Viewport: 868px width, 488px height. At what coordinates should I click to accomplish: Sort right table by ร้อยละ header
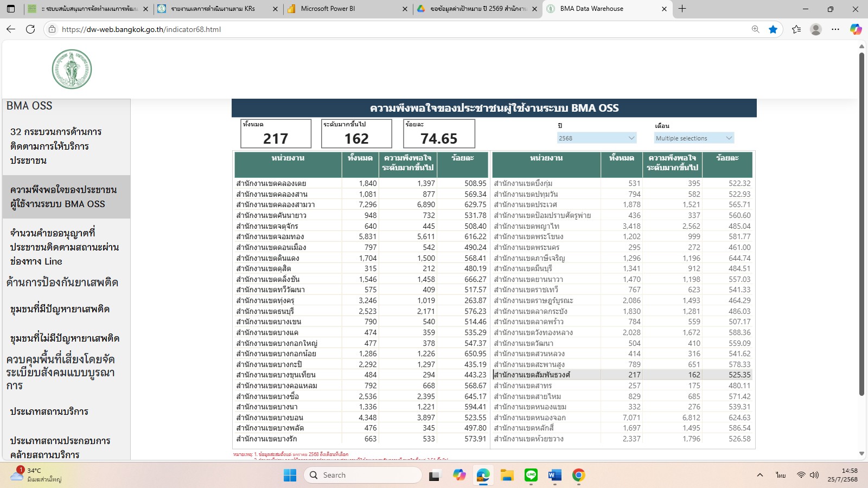point(727,165)
